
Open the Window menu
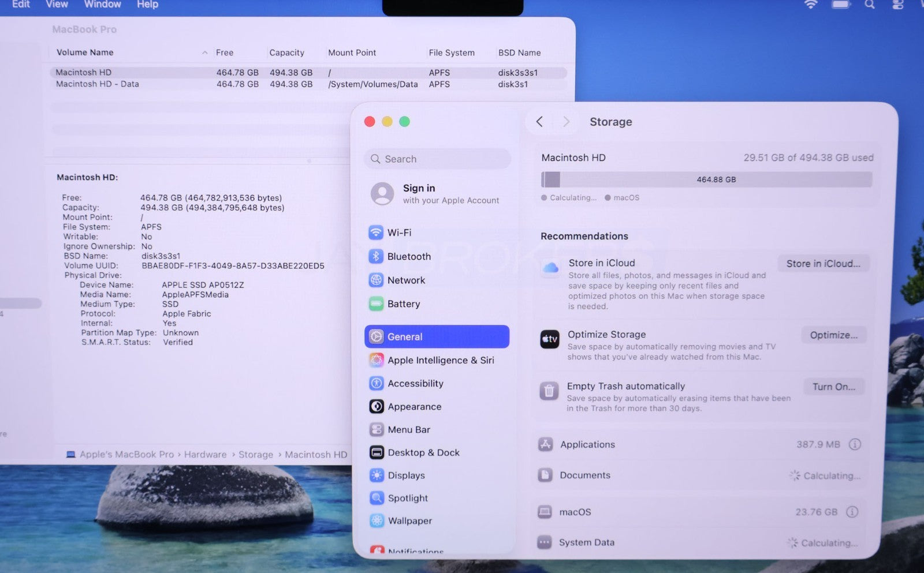click(102, 5)
